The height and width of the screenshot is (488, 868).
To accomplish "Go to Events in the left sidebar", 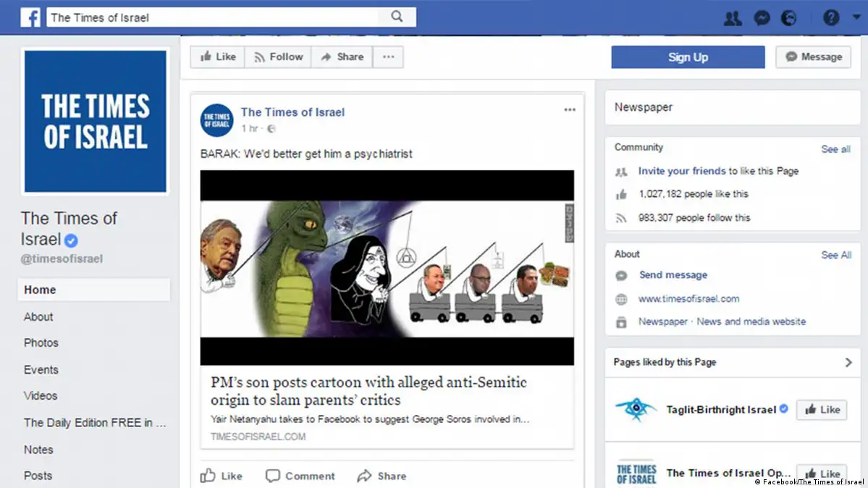I will tap(41, 370).
